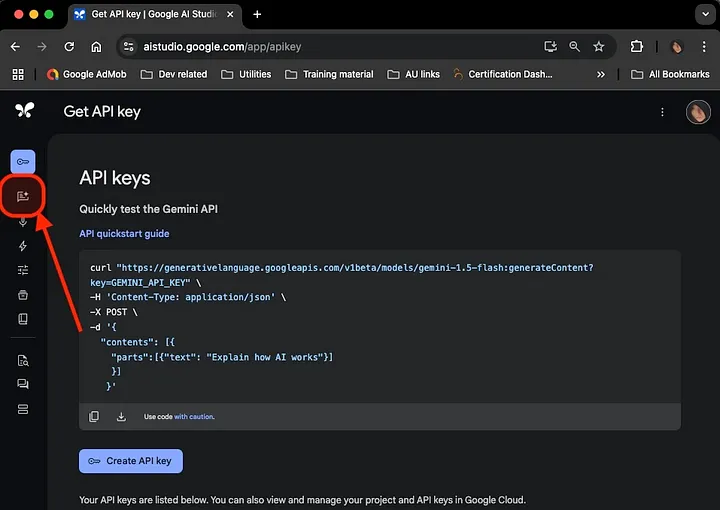Open the API documentation search-page icon

click(23, 361)
